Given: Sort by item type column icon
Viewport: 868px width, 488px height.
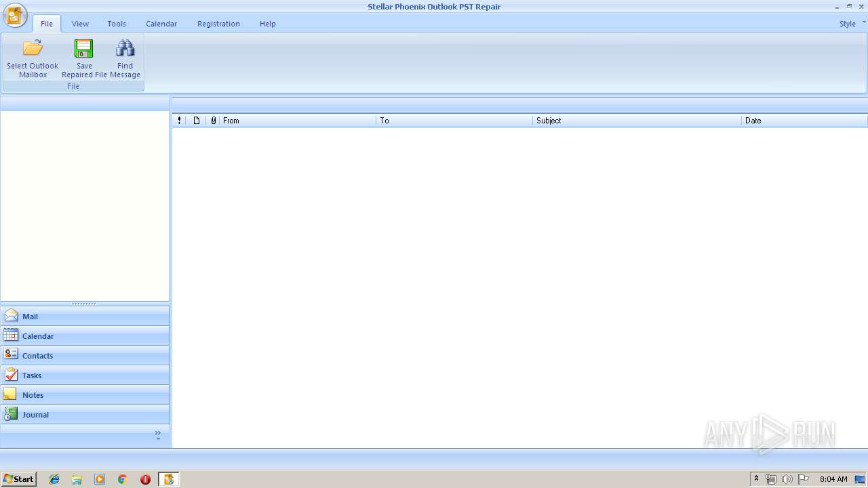Looking at the screenshot, I should click(x=197, y=121).
